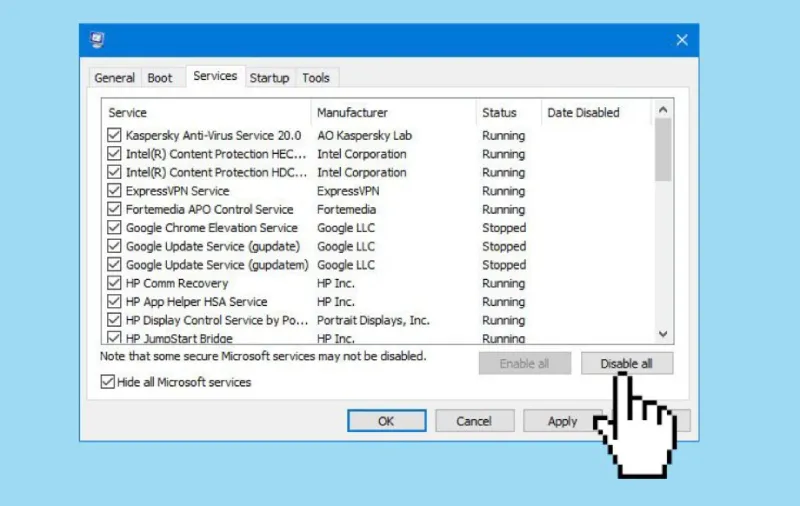
Task: Uncheck Google Chrome Elevation Service
Action: (114, 227)
